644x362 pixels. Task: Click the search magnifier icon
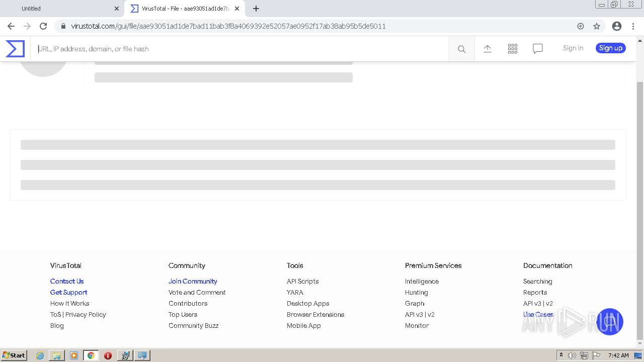461,49
